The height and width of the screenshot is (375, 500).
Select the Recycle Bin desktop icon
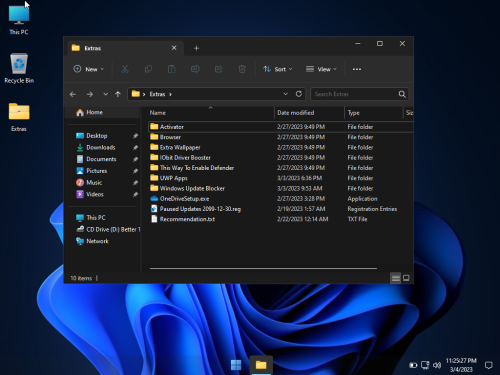(19, 68)
